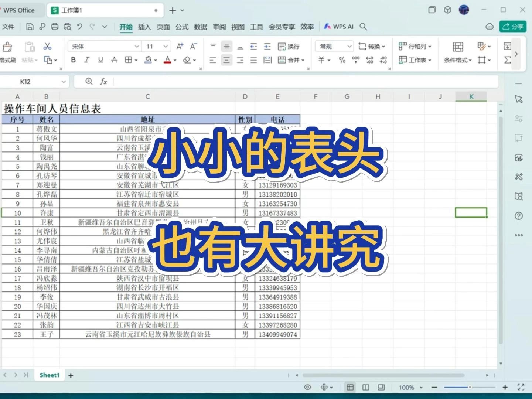Align text left
532x399 pixels.
pyautogui.click(x=213, y=60)
